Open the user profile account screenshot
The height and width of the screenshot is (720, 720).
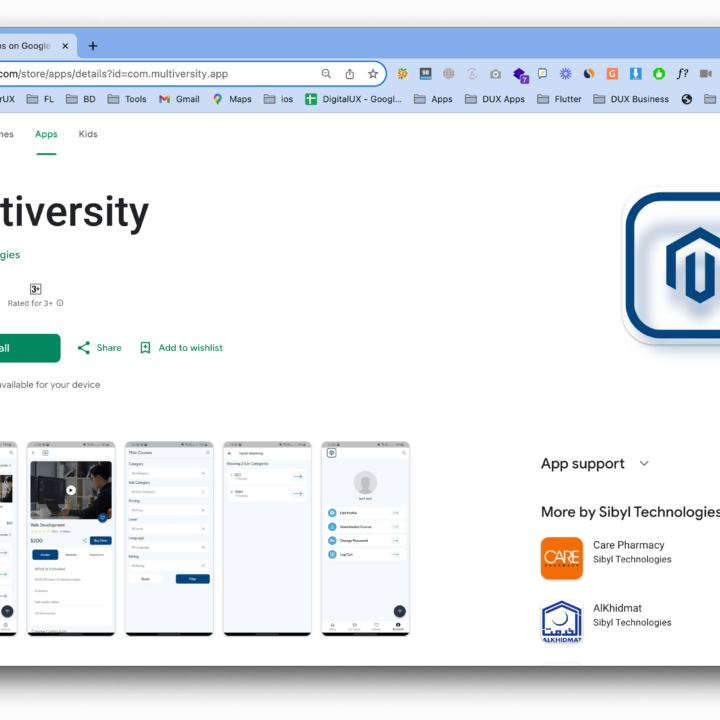point(366,539)
